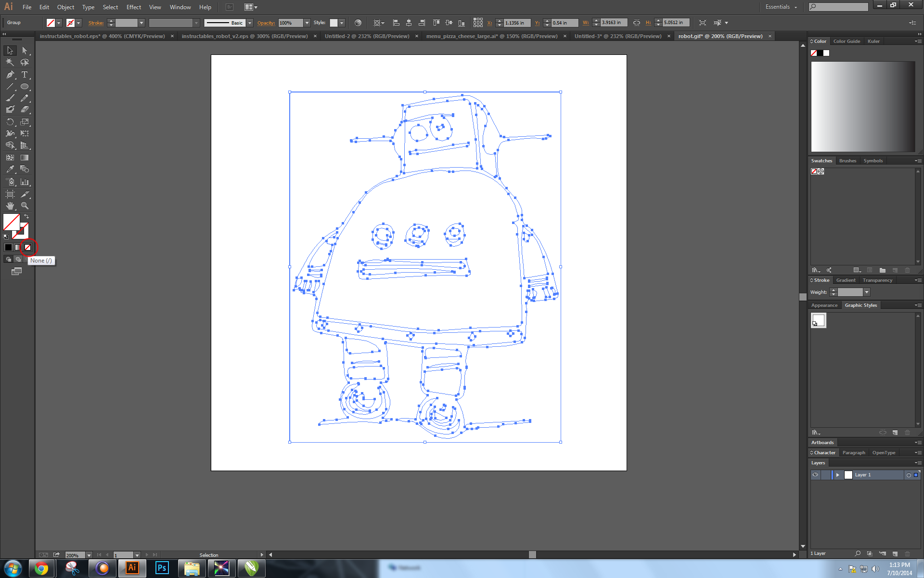Expand Layer 1 disclosure triangle
This screenshot has width=924, height=578.
(838, 475)
